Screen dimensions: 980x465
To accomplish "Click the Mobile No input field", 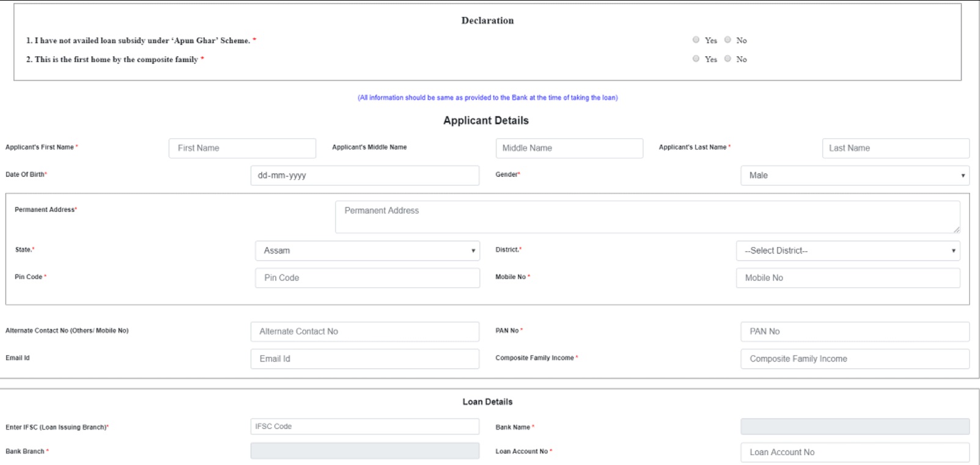I will pyautogui.click(x=847, y=278).
